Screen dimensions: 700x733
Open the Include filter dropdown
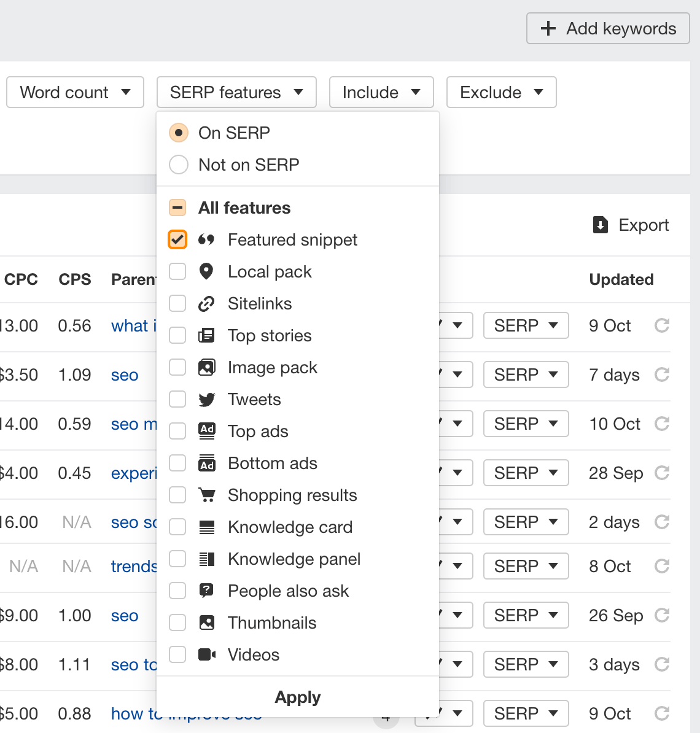(x=381, y=92)
